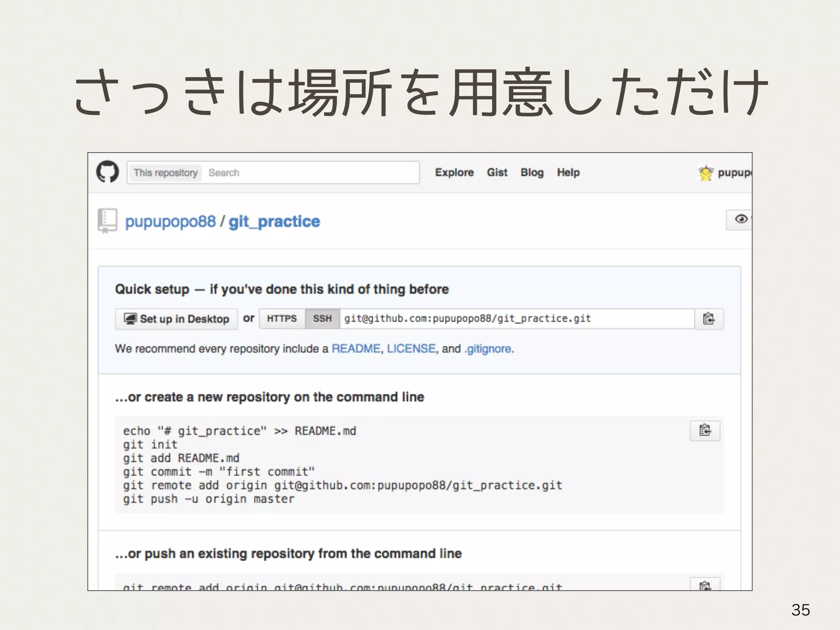Copy the SSH clone URL to clipboard
Viewport: 840px width, 630px height.
click(x=709, y=319)
